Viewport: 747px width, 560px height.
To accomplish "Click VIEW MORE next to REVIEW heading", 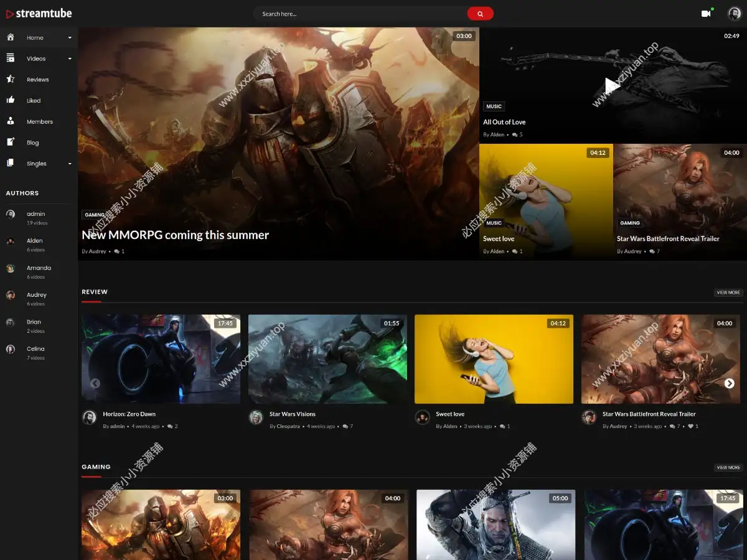I will point(728,292).
